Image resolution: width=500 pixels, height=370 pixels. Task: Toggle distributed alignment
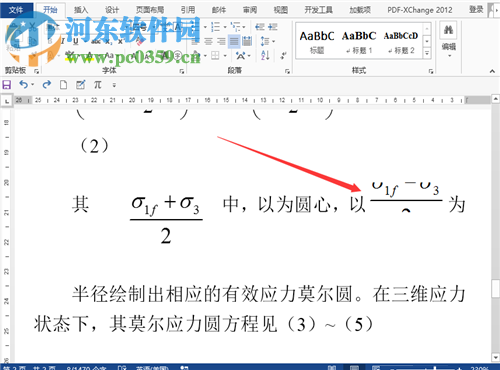[x=247, y=41]
